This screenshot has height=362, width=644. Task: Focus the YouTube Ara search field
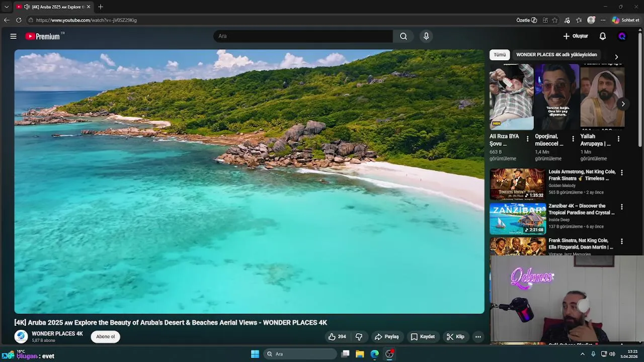point(303,36)
